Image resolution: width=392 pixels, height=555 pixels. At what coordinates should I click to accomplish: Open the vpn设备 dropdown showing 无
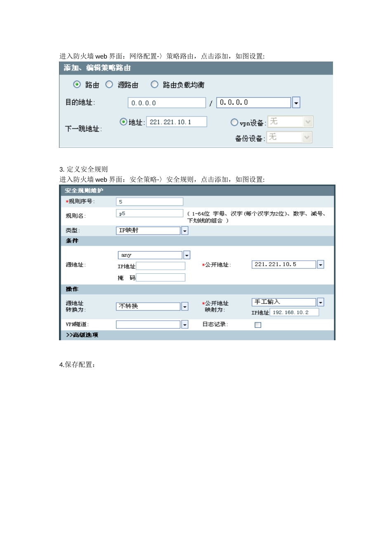(290, 121)
